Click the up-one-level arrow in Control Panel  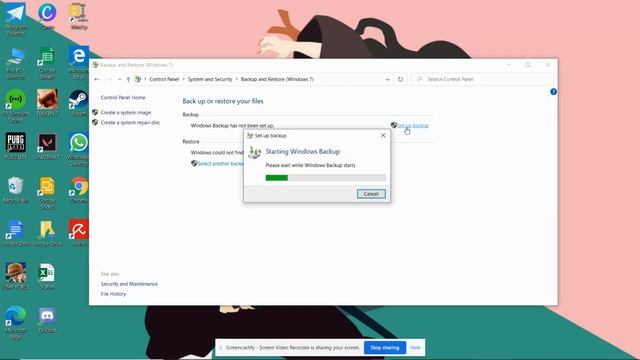click(x=128, y=79)
